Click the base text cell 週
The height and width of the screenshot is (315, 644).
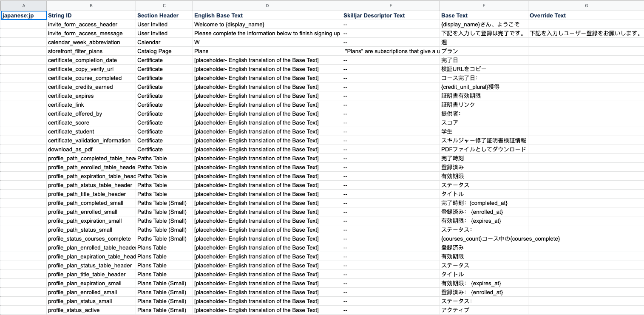(x=484, y=43)
